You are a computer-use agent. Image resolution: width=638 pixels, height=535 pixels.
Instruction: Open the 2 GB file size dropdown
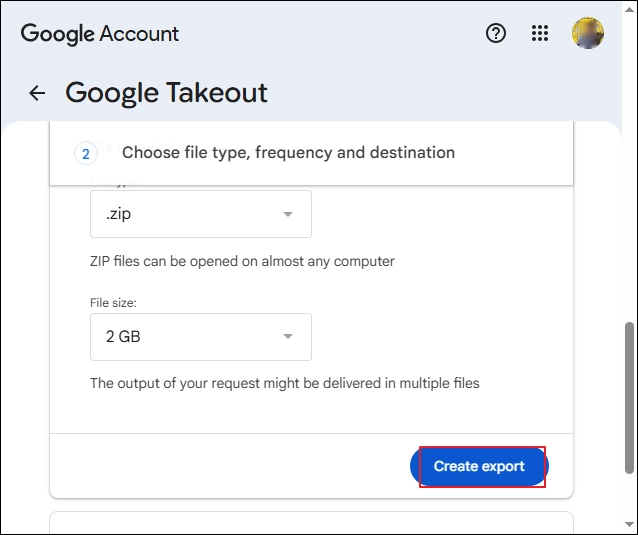201,337
